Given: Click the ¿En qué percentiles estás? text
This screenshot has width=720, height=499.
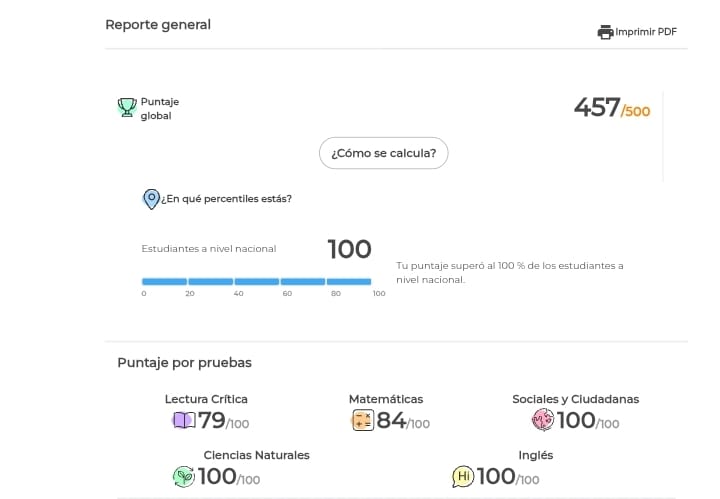Looking at the screenshot, I should click(227, 198).
